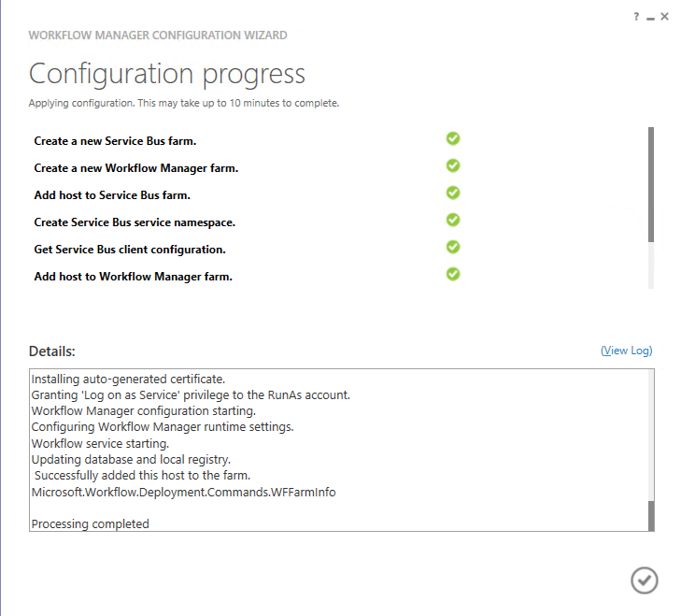Click the 'Workflow Manager Configuration Wizard' title

[x=158, y=36]
